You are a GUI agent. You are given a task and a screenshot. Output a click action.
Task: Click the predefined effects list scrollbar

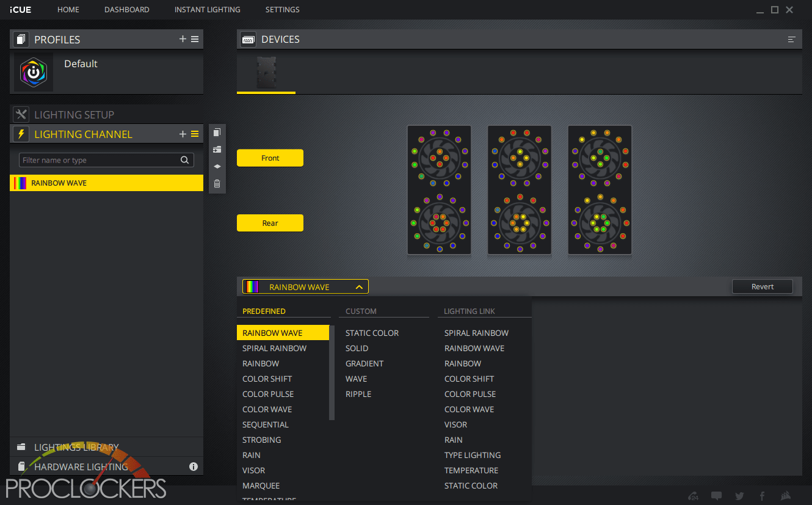point(332,372)
